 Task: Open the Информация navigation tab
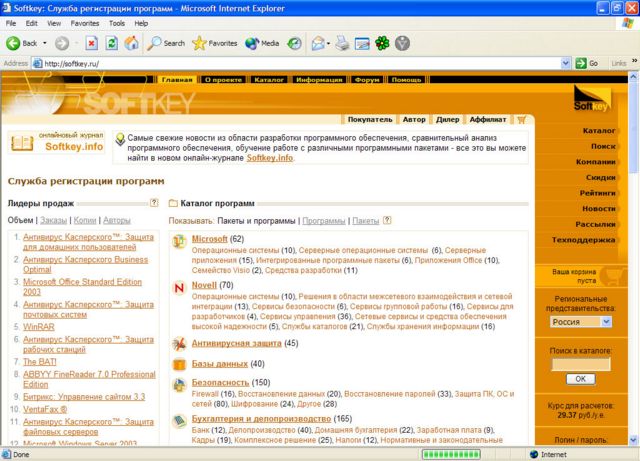point(319,80)
